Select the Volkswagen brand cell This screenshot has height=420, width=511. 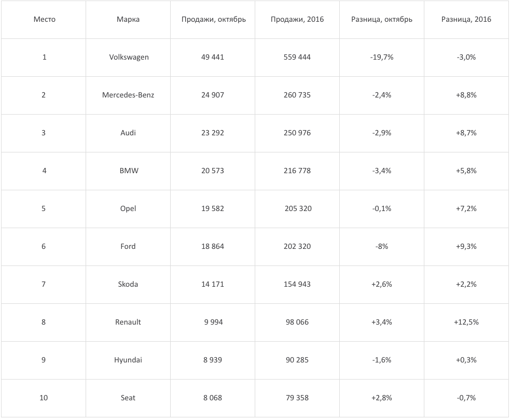(128, 57)
